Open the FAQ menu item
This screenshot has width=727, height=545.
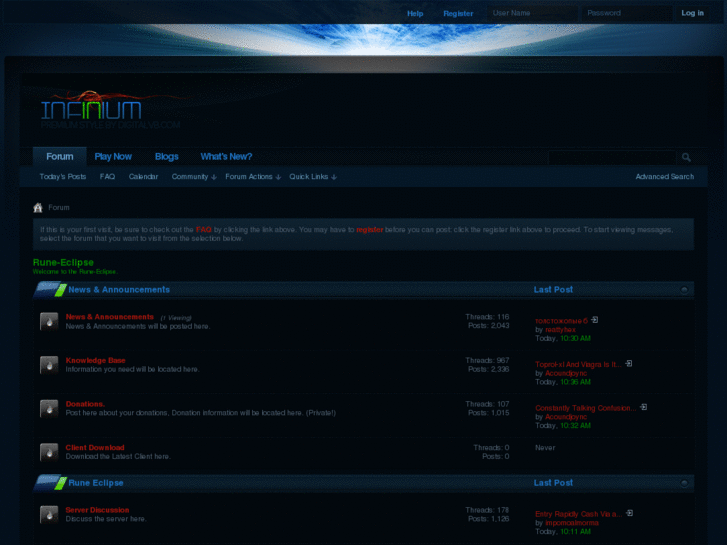[107, 177]
